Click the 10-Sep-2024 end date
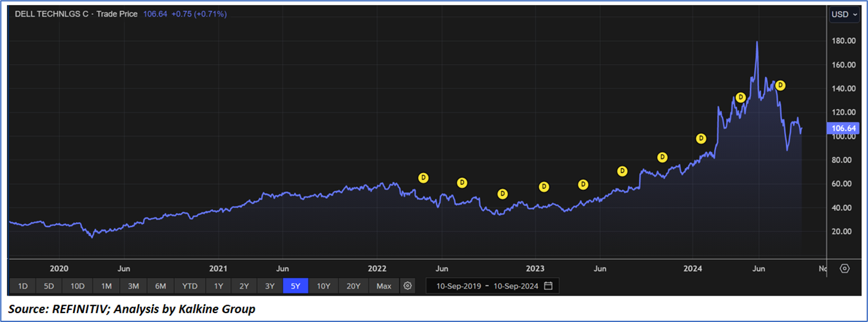The width and height of the screenshot is (868, 322). 515,285
